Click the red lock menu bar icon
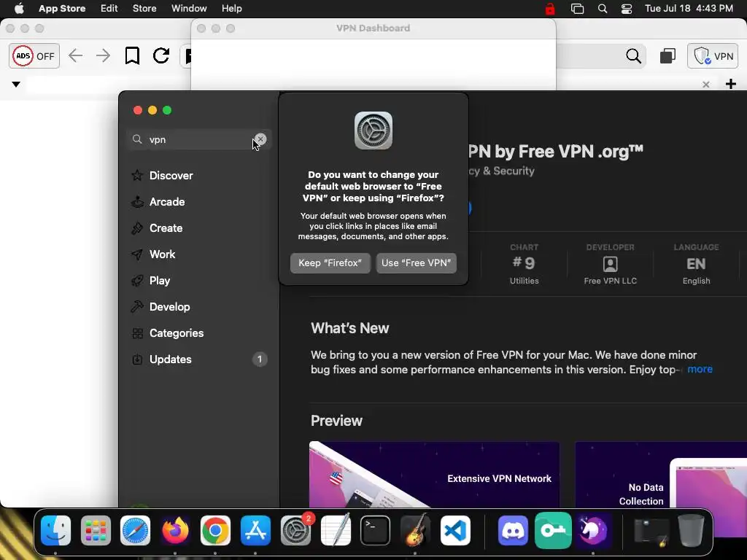The image size is (747, 560). coord(550,9)
